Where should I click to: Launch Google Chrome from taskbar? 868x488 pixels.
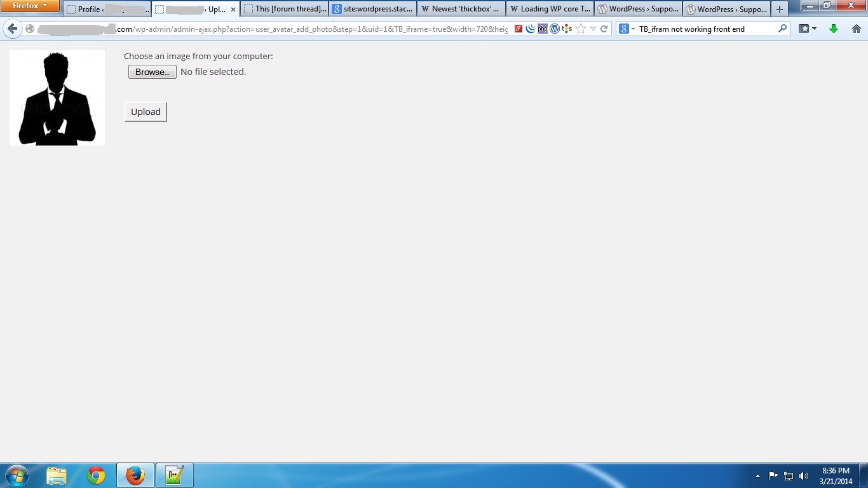tap(96, 475)
